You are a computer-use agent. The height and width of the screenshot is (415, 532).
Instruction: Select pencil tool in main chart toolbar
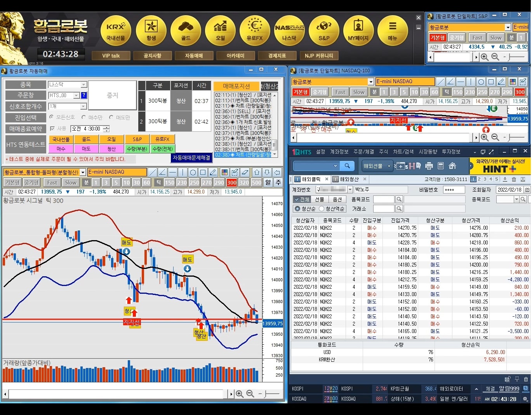[x=213, y=172]
